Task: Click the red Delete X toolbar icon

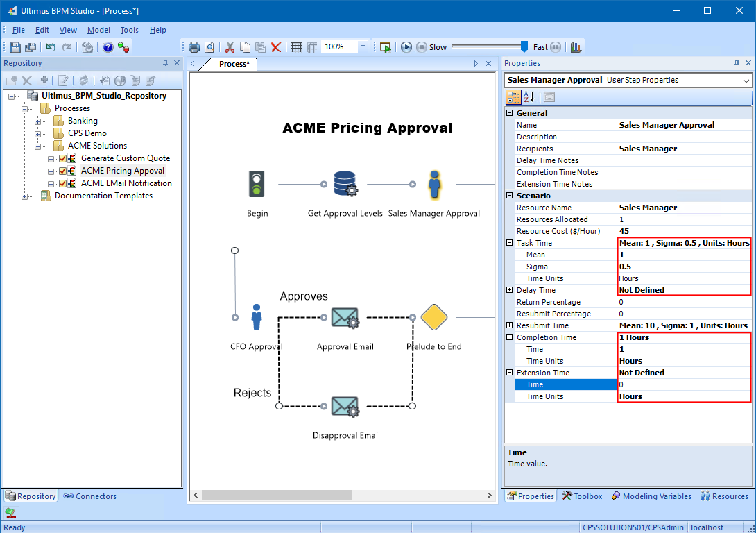Action: 276,47
